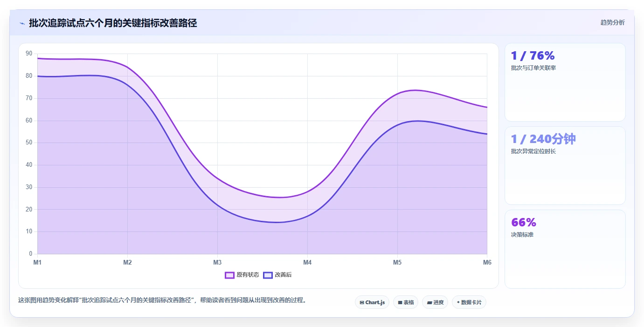644x327 pixels.
Task: Click the 90 y-axis label
Action: coord(29,54)
